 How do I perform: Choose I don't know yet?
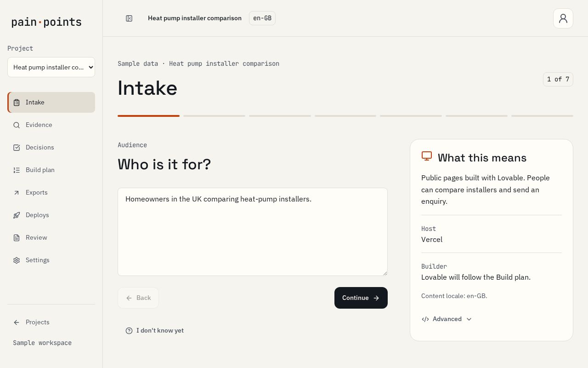pos(155,331)
